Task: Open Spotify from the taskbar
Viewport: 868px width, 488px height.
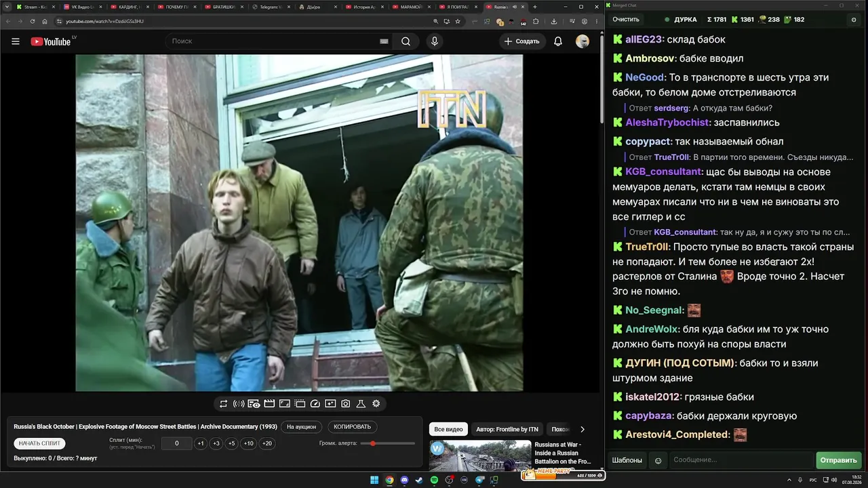Action: (434, 480)
